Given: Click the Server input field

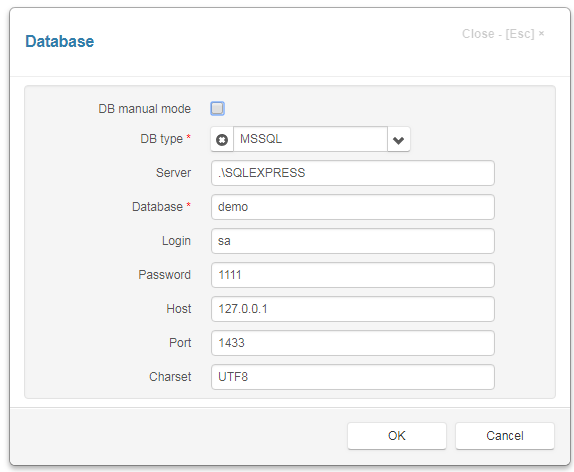Looking at the screenshot, I should [x=353, y=173].
